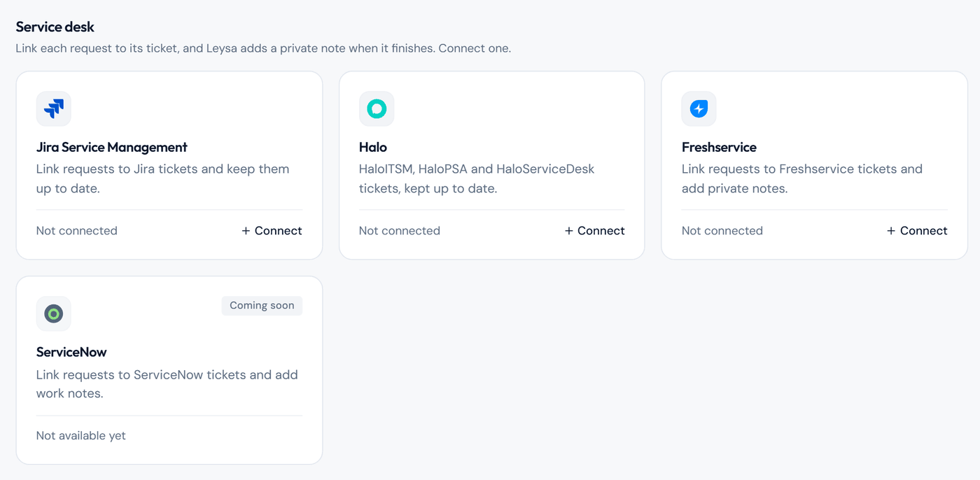Click the HaloITSM, HaloPSA description text
This screenshot has width=980, height=480.
click(477, 178)
